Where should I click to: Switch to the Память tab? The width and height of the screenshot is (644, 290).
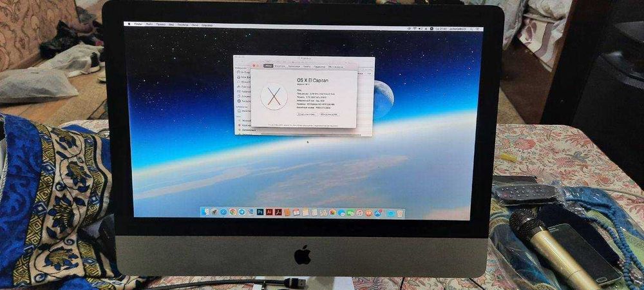point(307,66)
